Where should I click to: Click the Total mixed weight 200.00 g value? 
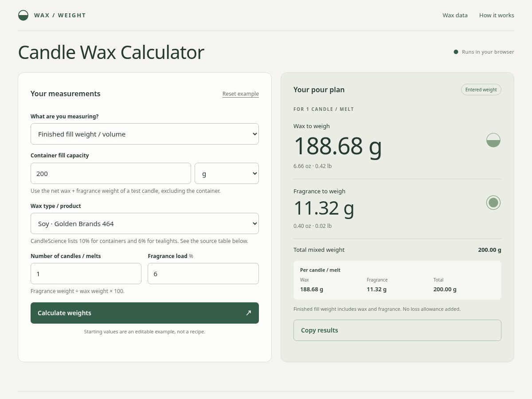coord(489,250)
